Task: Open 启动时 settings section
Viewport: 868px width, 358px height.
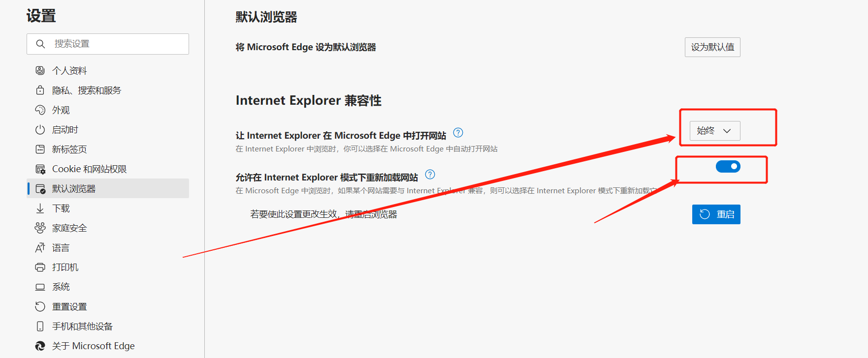Action: pos(108,129)
